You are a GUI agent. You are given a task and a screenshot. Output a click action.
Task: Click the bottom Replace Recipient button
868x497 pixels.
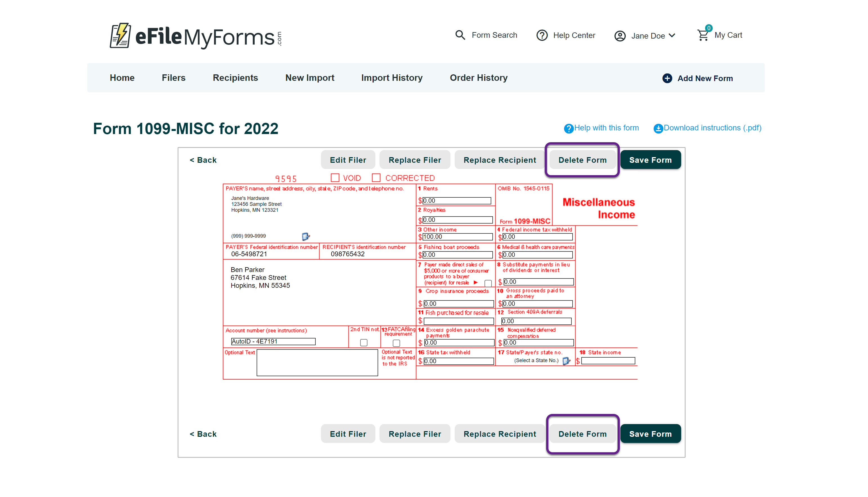pos(500,434)
